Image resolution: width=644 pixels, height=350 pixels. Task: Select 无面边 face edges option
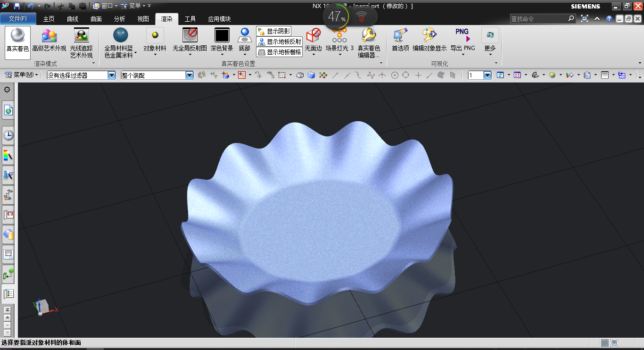coord(313,42)
